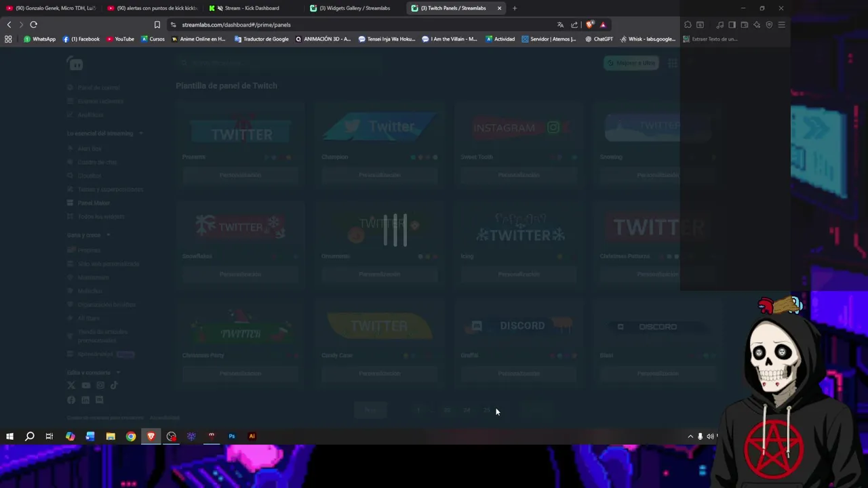868x488 pixels.
Task: Collapse the 'Edita y comparte' section
Action: tap(118, 373)
